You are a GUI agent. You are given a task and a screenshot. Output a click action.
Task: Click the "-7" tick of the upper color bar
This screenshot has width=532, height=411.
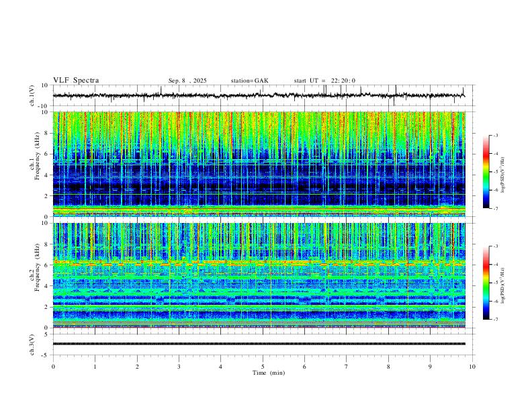[496, 209]
